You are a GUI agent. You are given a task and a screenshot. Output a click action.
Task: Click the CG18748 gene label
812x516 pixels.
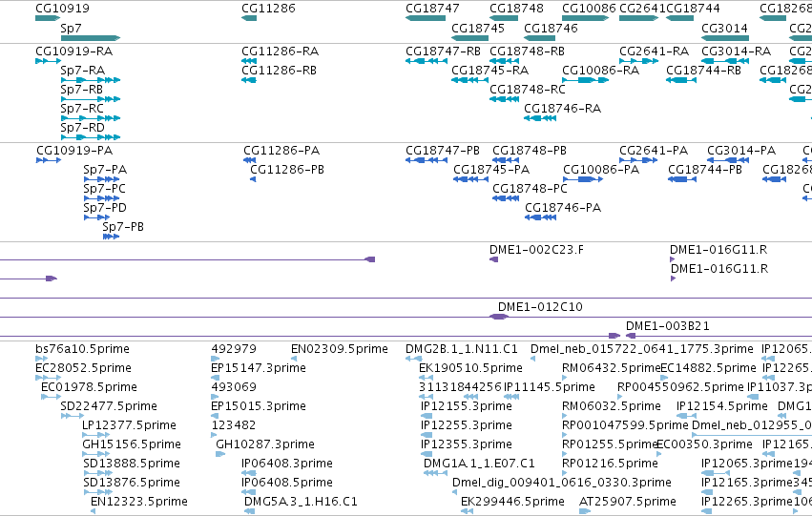(516, 9)
